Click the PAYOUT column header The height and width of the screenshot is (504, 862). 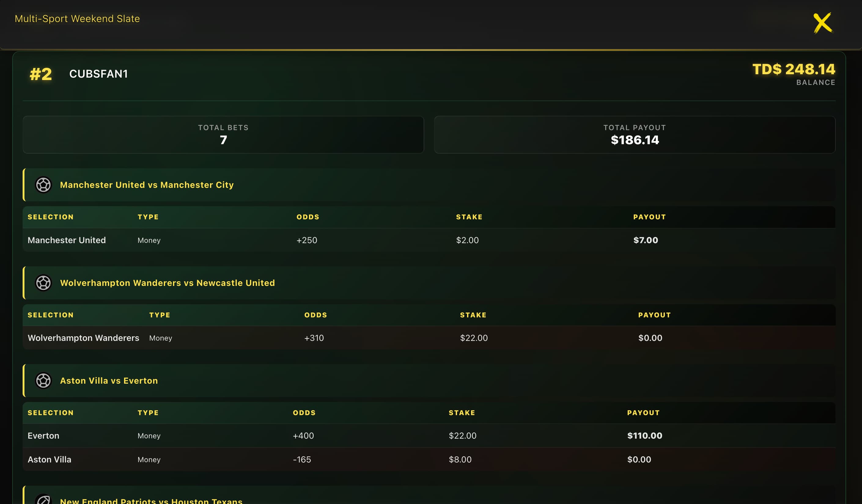(x=649, y=217)
